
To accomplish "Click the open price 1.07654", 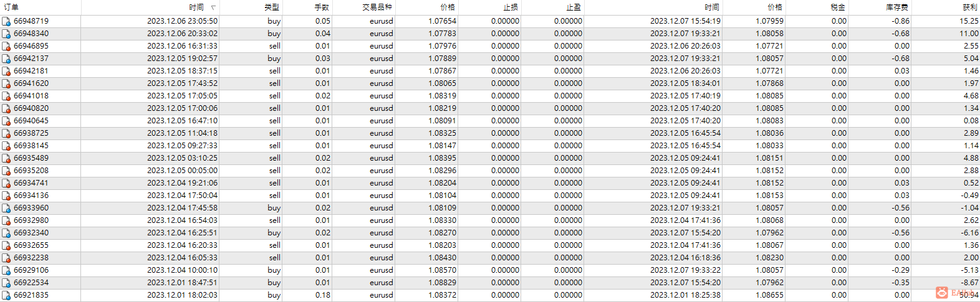I will [x=442, y=21].
